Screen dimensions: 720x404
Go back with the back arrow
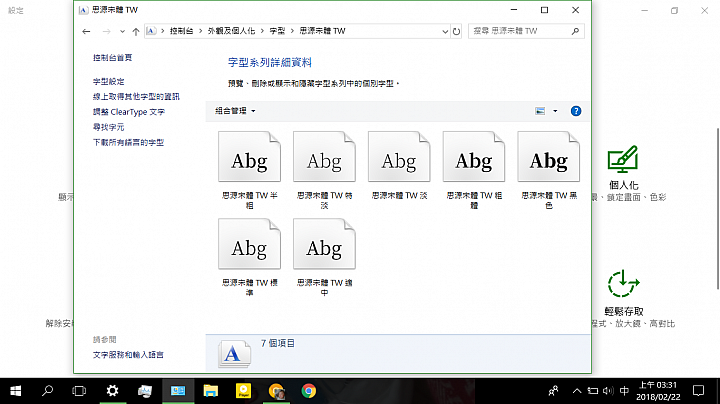86,31
